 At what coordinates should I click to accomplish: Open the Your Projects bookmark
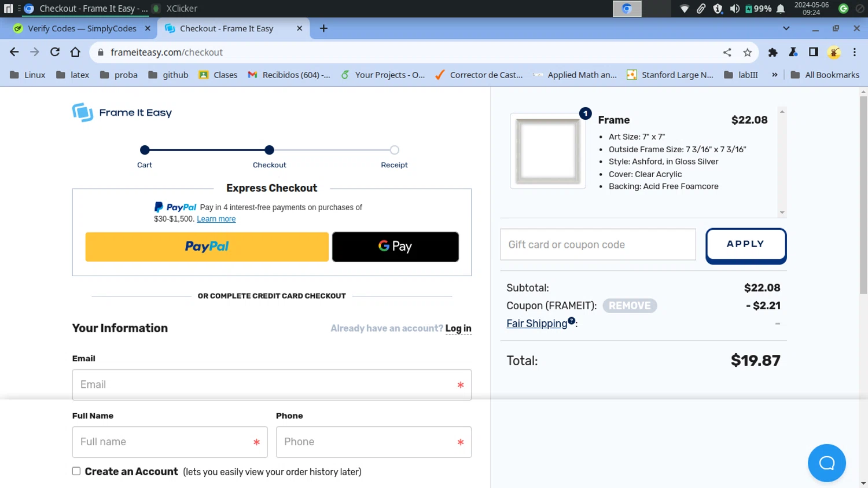[x=383, y=75]
